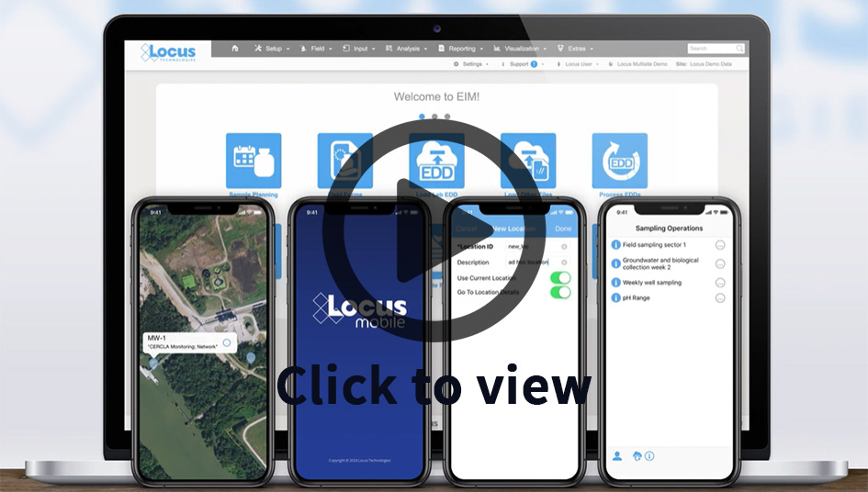
Task: Tap Done on the New Location screen
Action: click(x=563, y=228)
